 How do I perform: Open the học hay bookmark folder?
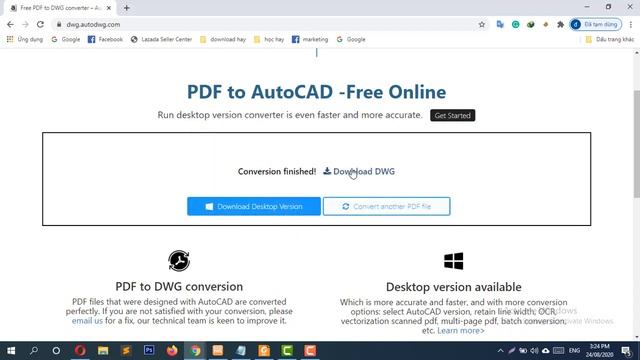[x=269, y=39]
